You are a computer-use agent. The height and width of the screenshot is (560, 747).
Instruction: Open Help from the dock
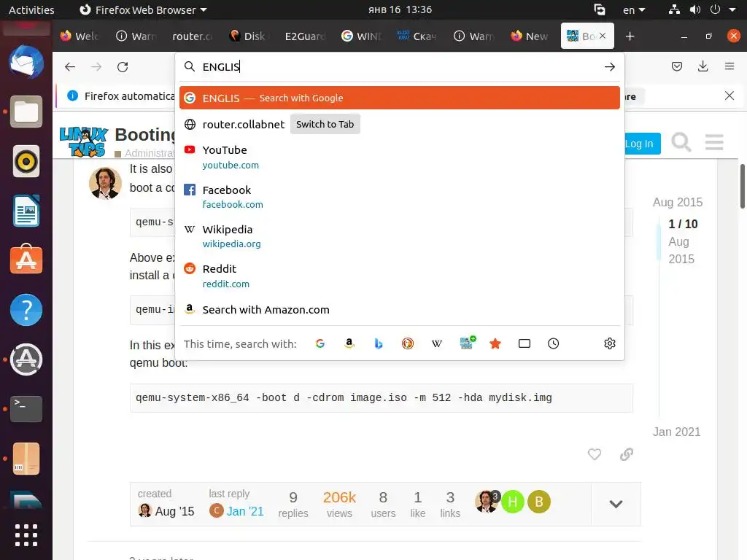26,310
